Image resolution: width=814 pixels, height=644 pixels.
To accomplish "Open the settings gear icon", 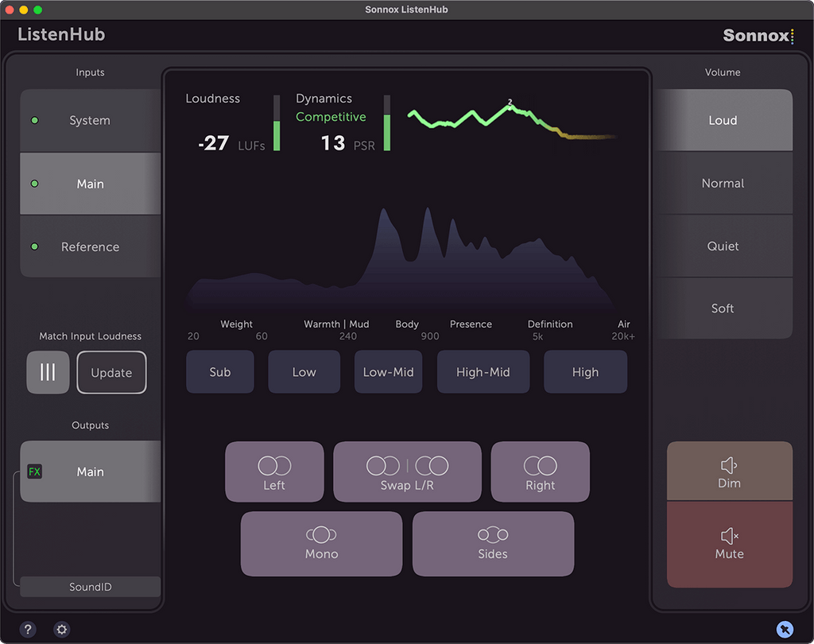I will click(62, 630).
